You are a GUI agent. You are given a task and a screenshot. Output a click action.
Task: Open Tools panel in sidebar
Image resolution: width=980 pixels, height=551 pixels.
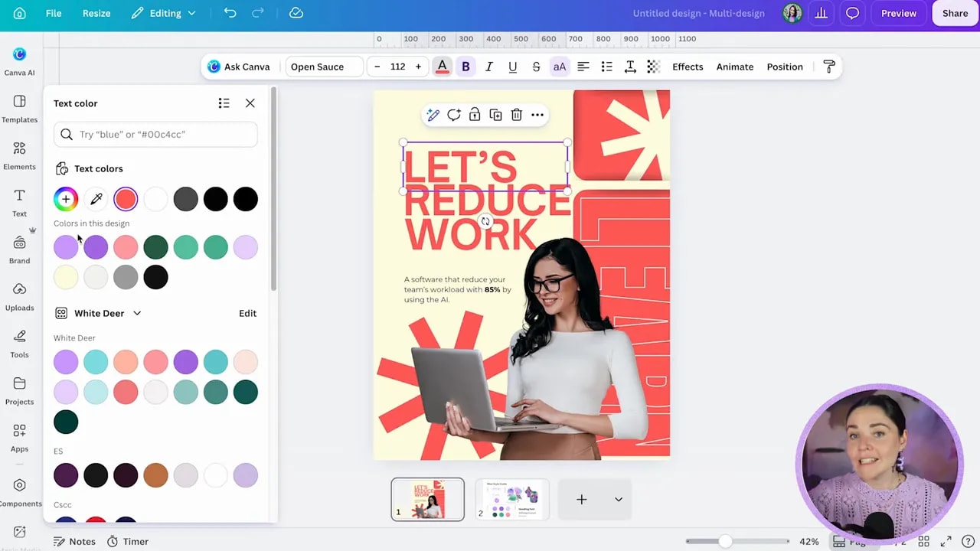tap(19, 344)
